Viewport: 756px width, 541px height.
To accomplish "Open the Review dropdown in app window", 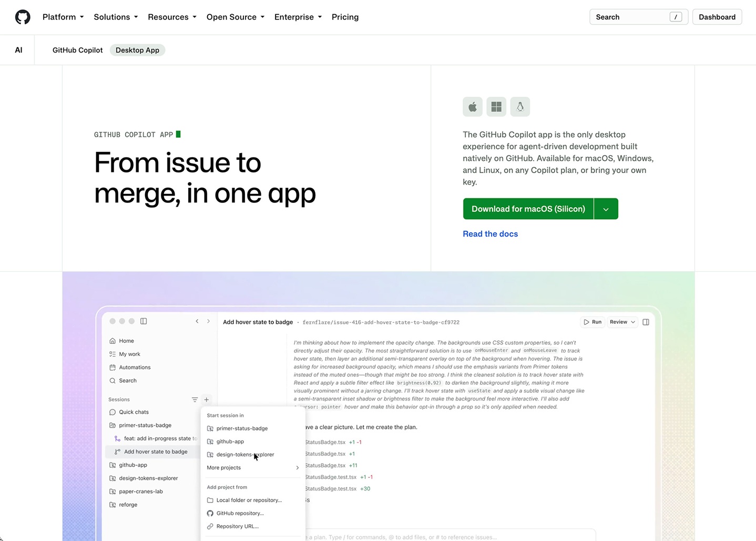I will [x=622, y=322].
